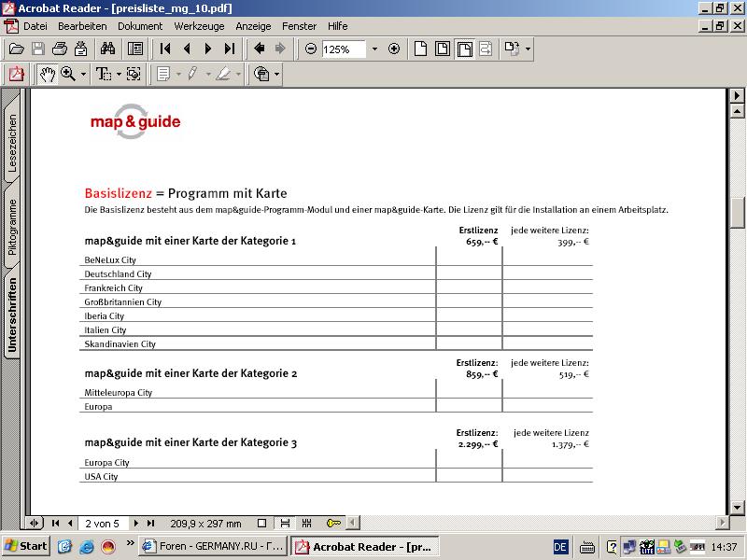Print the document using the printer icon
This screenshot has height=560, width=747.
(60, 49)
